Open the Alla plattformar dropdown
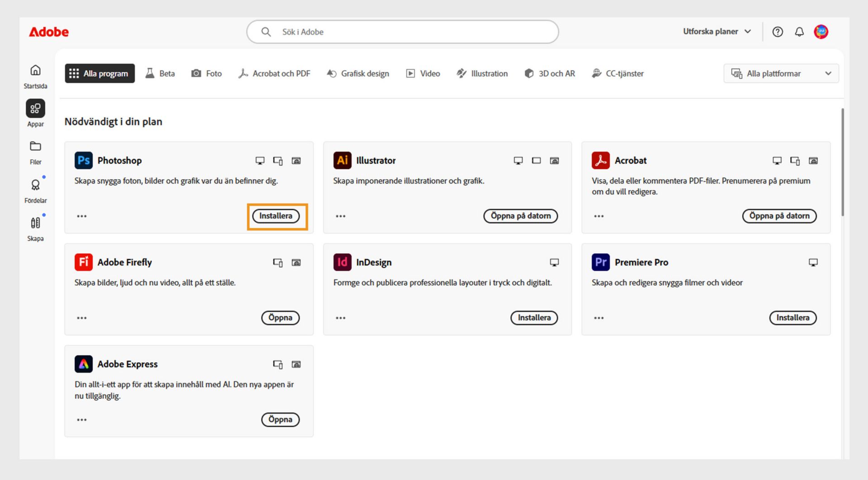The image size is (868, 480). [x=781, y=74]
